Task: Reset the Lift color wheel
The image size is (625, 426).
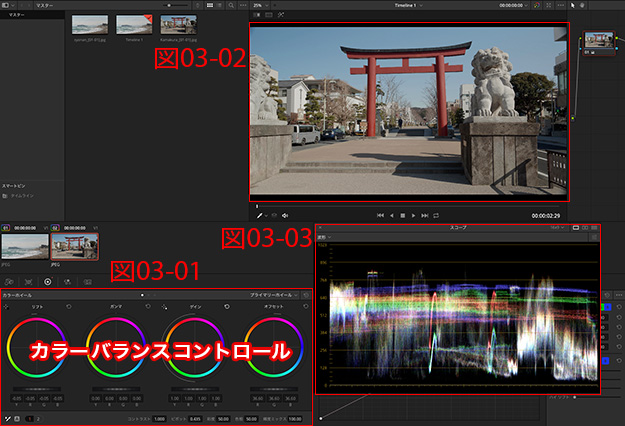Action: [x=68, y=306]
